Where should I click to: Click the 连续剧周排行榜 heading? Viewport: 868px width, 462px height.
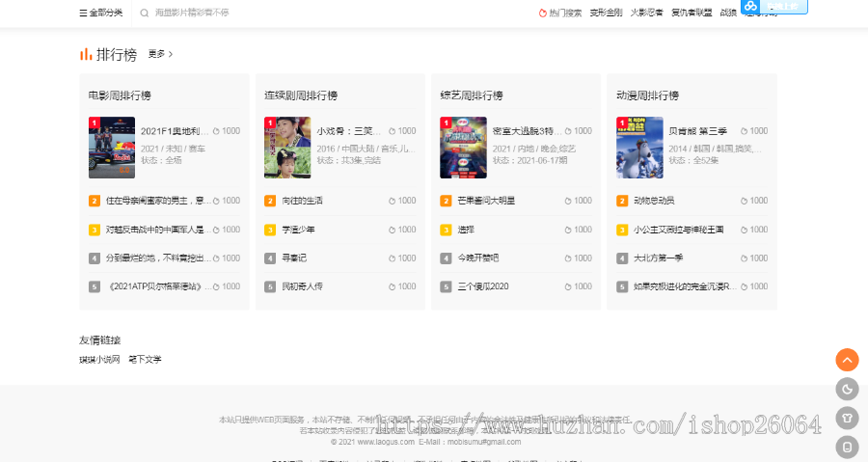pos(301,95)
